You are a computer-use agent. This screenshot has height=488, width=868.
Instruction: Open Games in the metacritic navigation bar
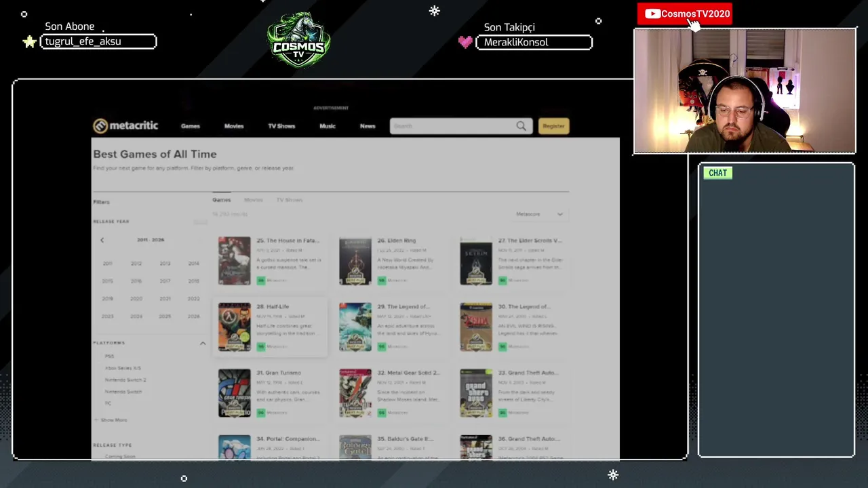point(191,126)
